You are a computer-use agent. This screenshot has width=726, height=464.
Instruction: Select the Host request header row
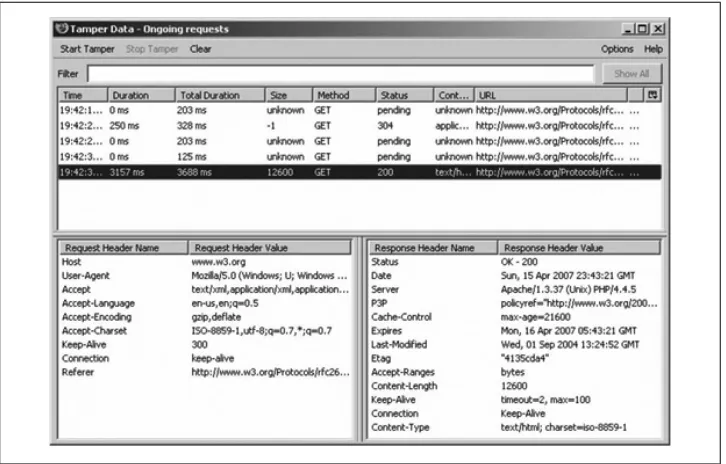(x=206, y=262)
